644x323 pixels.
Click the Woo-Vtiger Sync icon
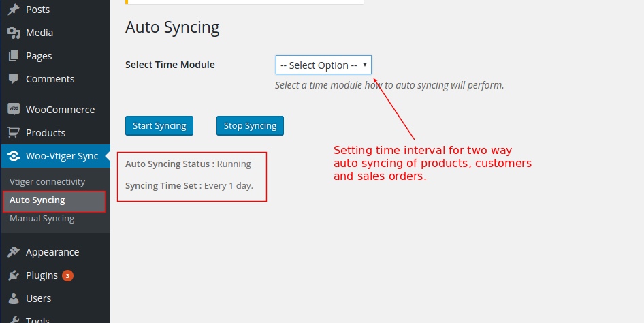coord(14,156)
